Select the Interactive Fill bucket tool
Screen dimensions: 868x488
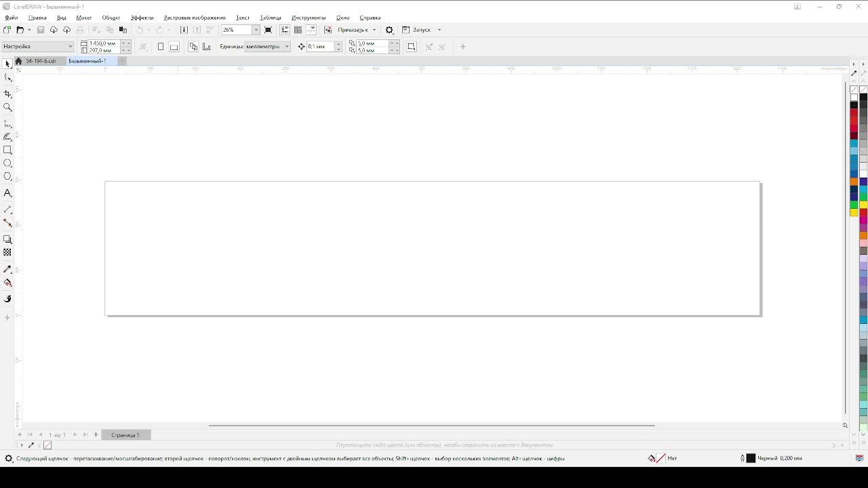(7, 283)
